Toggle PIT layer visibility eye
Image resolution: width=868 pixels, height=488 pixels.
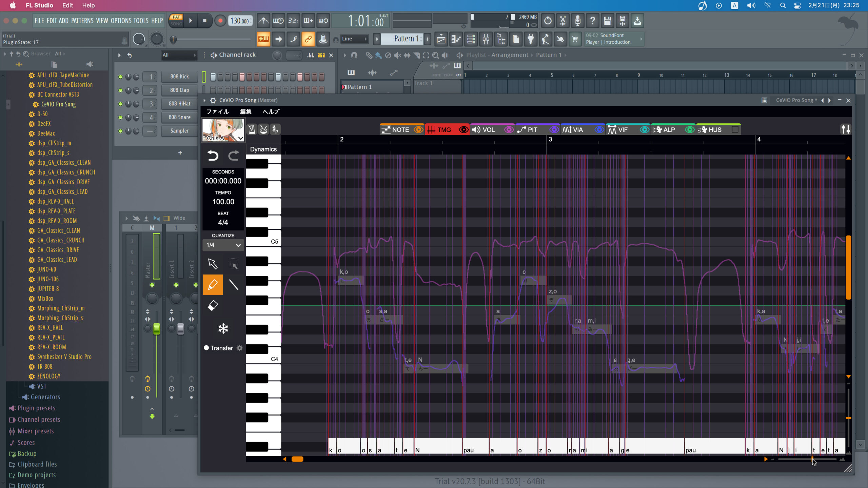click(554, 130)
